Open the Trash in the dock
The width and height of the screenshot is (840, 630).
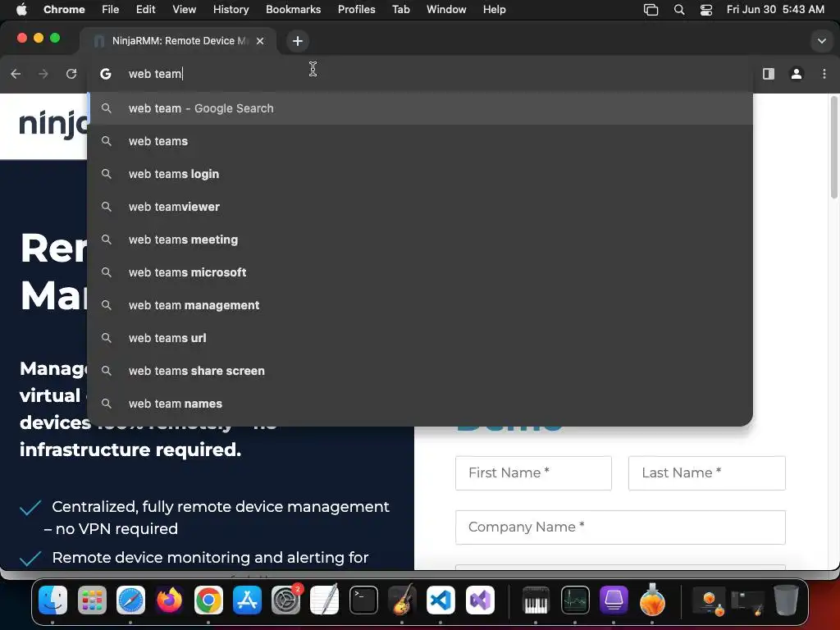786,600
